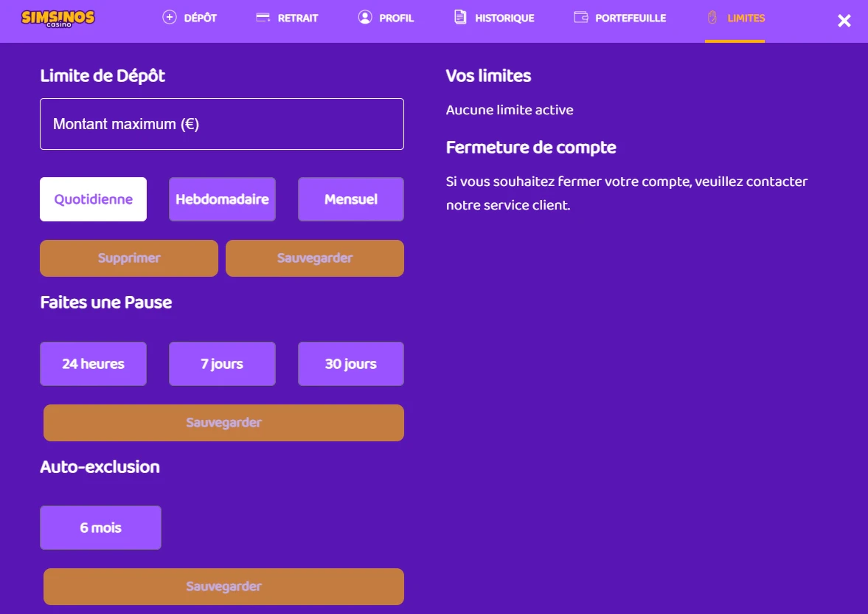Screen dimensions: 868x614
Task: Select the Portefeuille tab
Action: [x=620, y=18]
